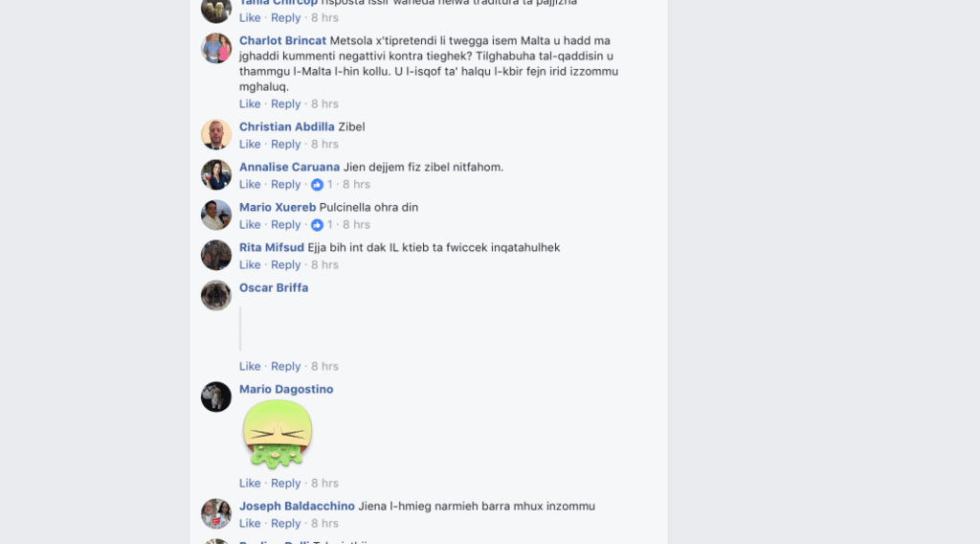Like Oscar Briffa's comment
980x544 pixels.
click(x=250, y=367)
